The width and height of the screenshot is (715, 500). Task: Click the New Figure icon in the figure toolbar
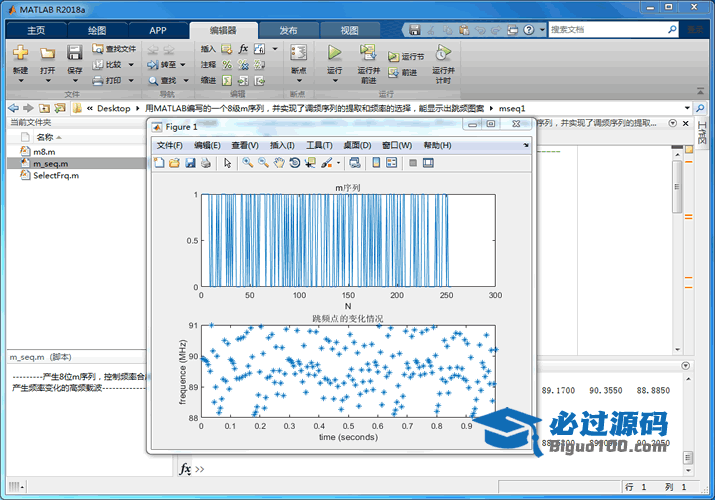[x=159, y=163]
